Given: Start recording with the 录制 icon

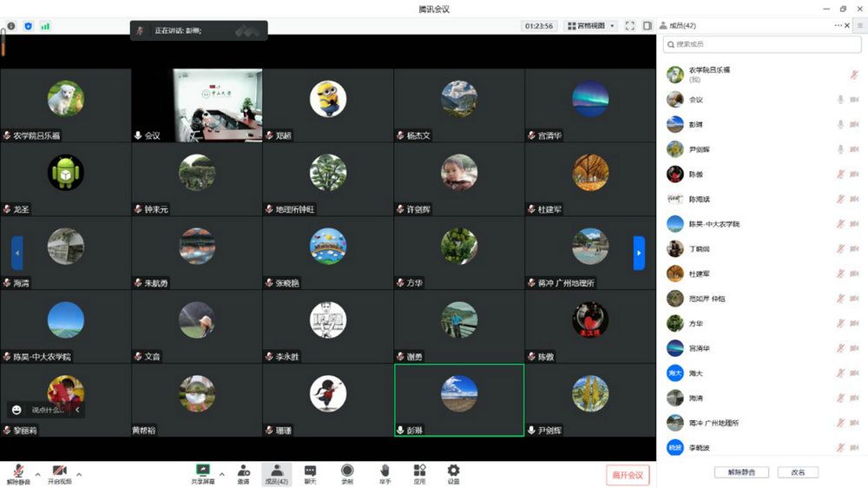Looking at the screenshot, I should pyautogui.click(x=347, y=470).
